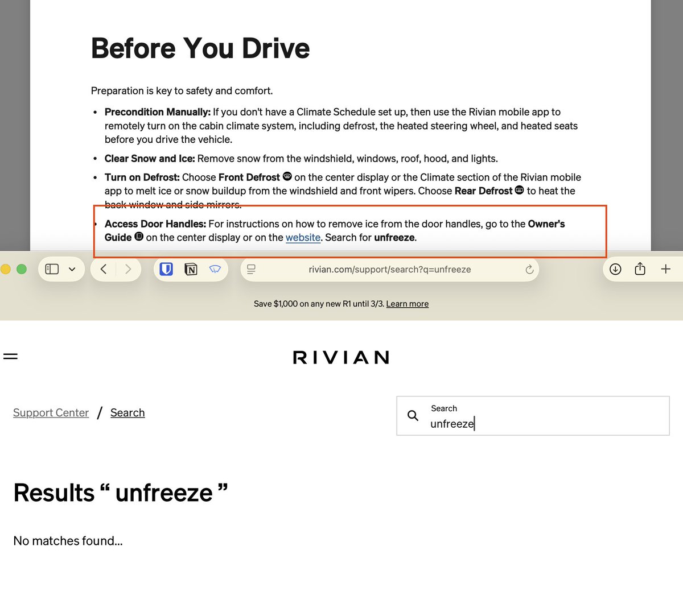Image resolution: width=683 pixels, height=616 pixels.
Task: Open the website link in Access Door Handles
Action: pyautogui.click(x=303, y=238)
